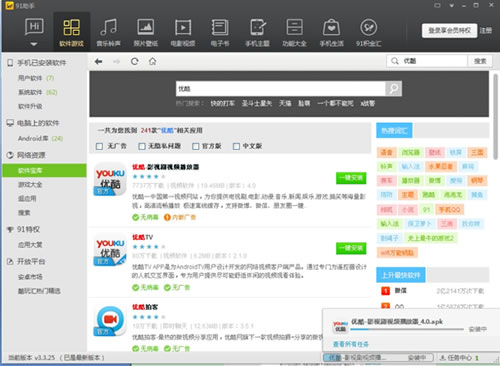Expand the dropdown arrow under Hi icon
The image size is (500, 366).
[34, 44]
